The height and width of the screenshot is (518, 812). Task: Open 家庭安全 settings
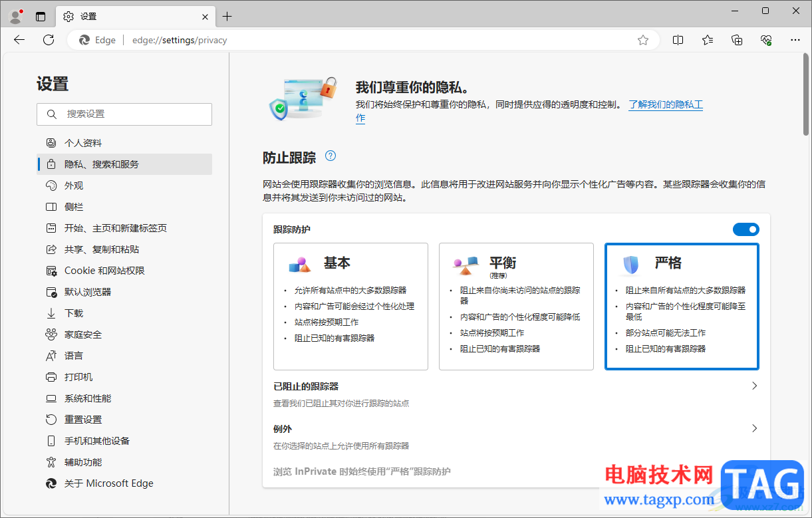pos(124,334)
